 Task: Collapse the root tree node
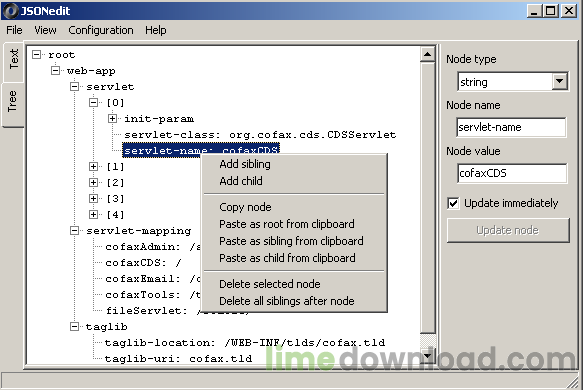click(36, 55)
